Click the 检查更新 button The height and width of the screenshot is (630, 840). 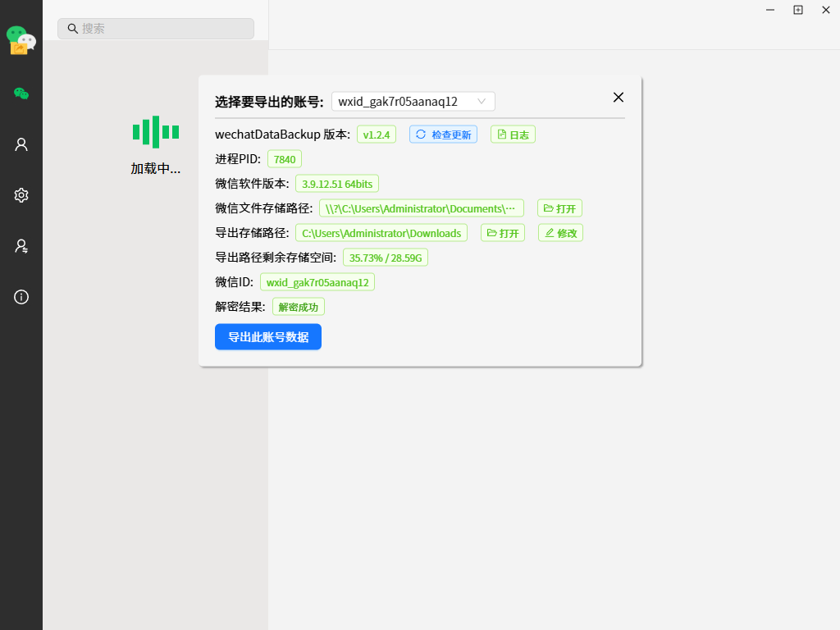(443, 135)
